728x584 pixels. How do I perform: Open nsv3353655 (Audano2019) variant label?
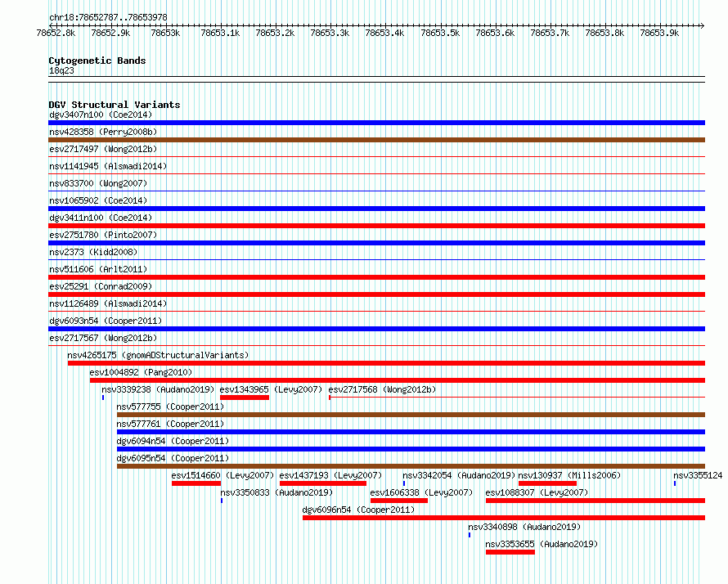tap(542, 544)
